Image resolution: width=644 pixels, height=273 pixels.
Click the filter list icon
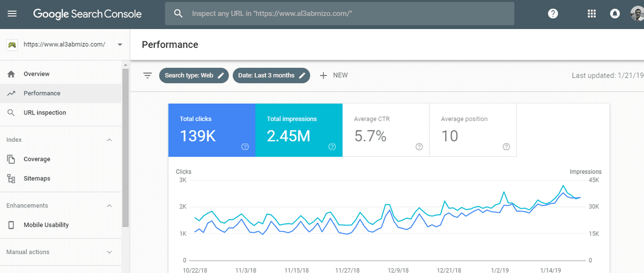coord(148,76)
